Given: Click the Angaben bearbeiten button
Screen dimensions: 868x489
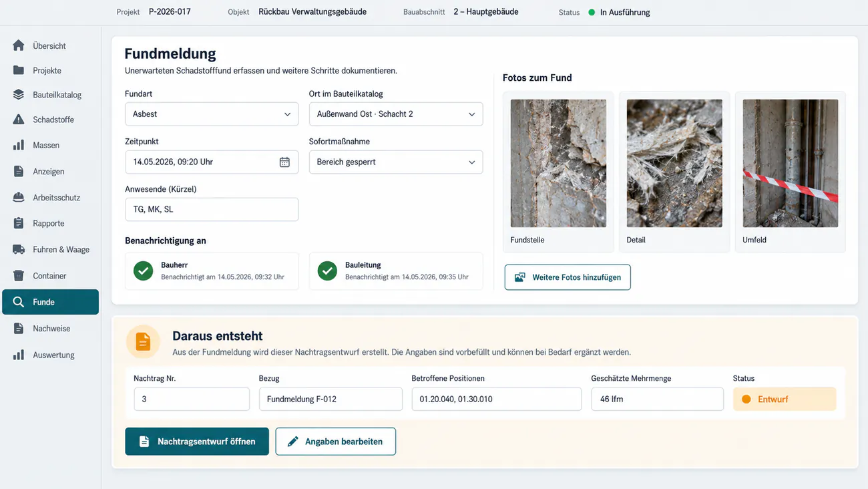Looking at the screenshot, I should [x=336, y=442].
